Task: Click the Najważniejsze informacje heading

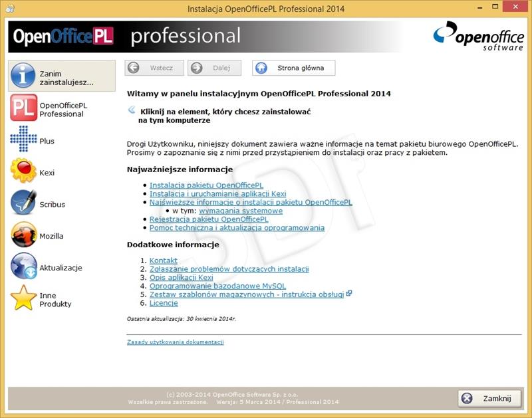Action: click(x=180, y=169)
